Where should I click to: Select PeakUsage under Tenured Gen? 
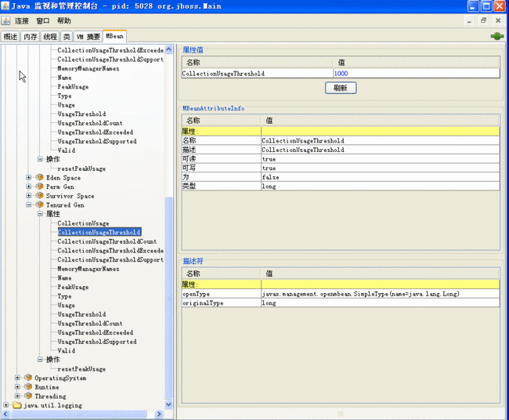click(73, 287)
